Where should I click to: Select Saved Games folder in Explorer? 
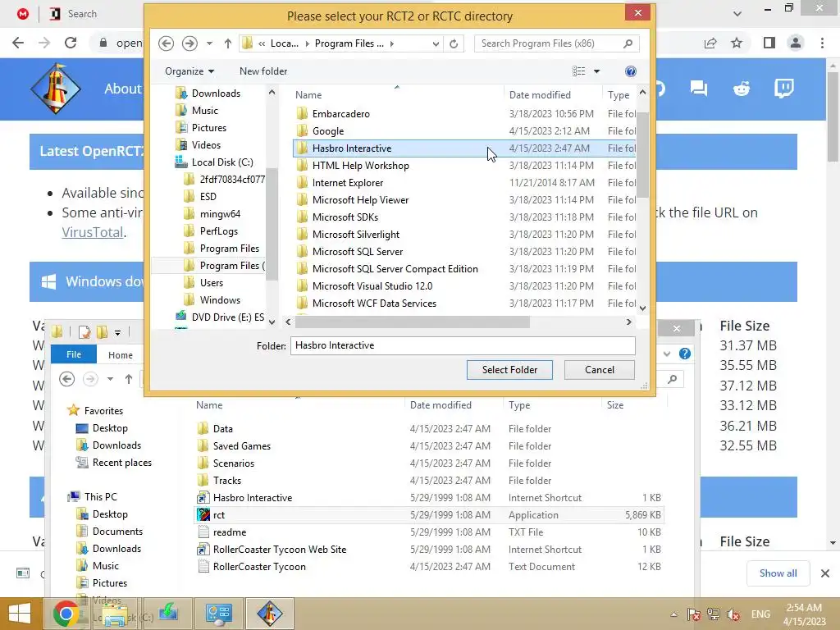point(242,445)
